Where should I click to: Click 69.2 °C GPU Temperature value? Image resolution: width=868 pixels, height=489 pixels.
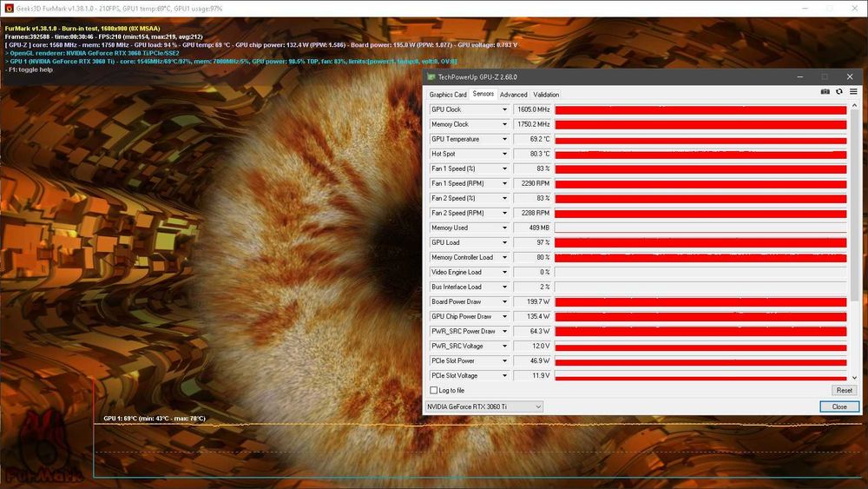533,139
